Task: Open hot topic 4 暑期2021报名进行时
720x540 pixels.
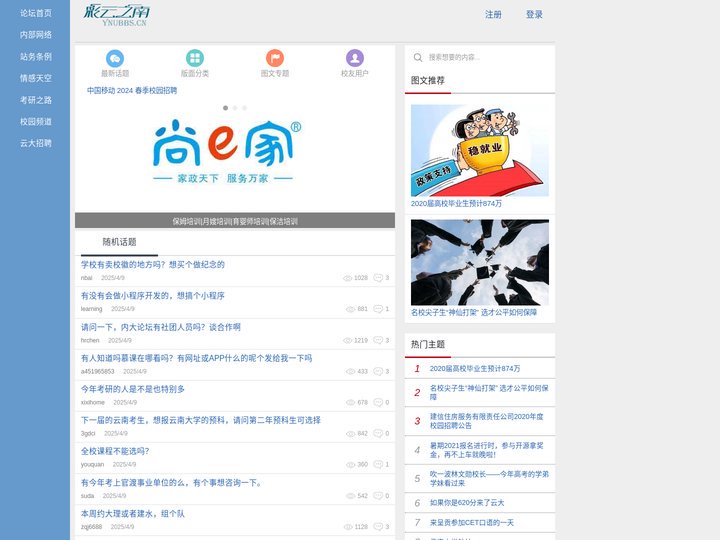Action: tap(486, 450)
